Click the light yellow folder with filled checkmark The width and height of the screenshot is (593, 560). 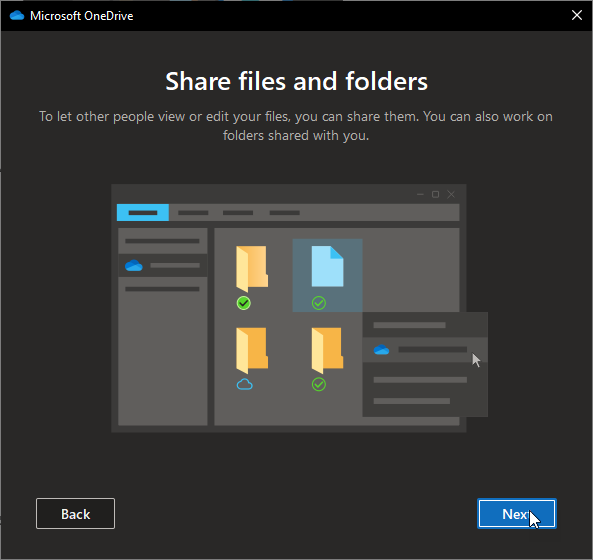(252, 268)
